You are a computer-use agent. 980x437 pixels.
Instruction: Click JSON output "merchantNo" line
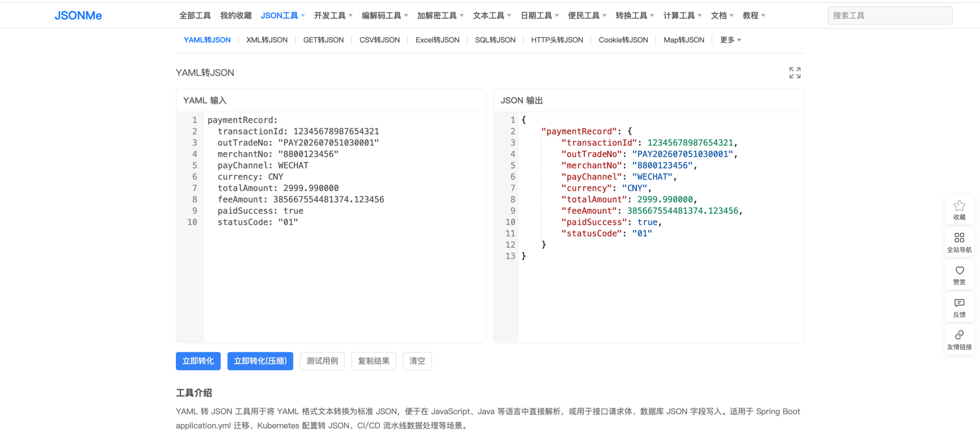pos(629,165)
